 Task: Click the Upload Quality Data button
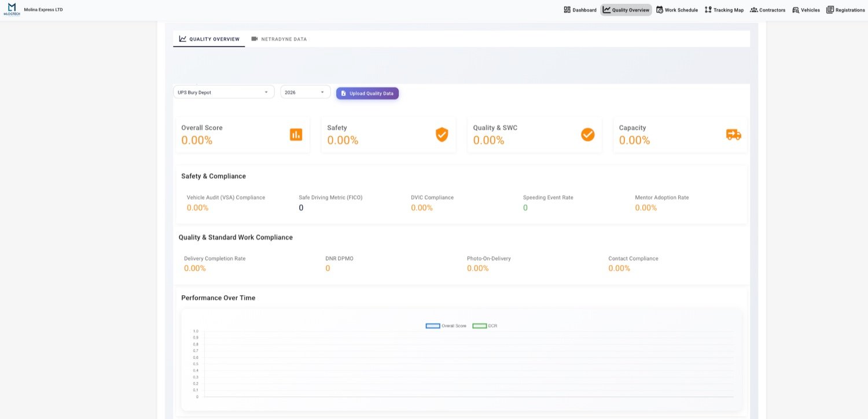coord(367,93)
